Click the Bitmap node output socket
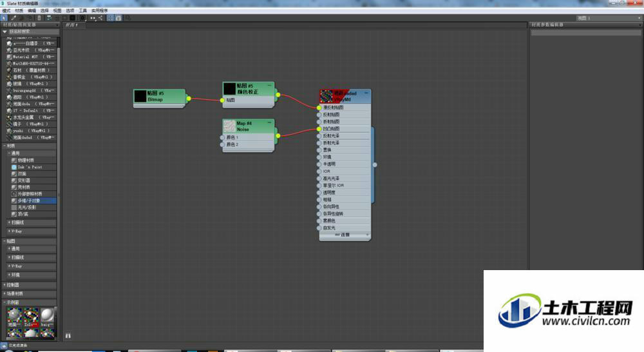 [x=189, y=98]
